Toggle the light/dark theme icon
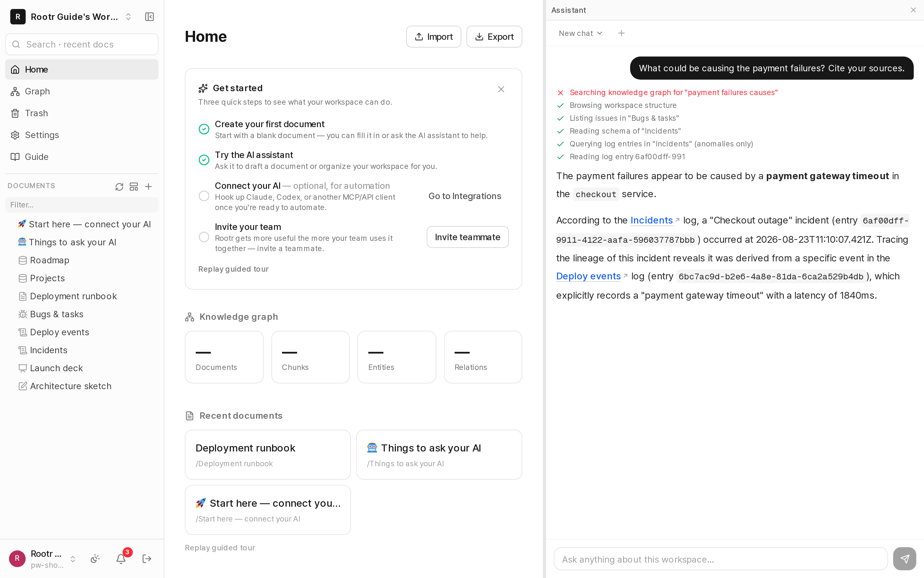This screenshot has height=578, width=924. coord(95,559)
